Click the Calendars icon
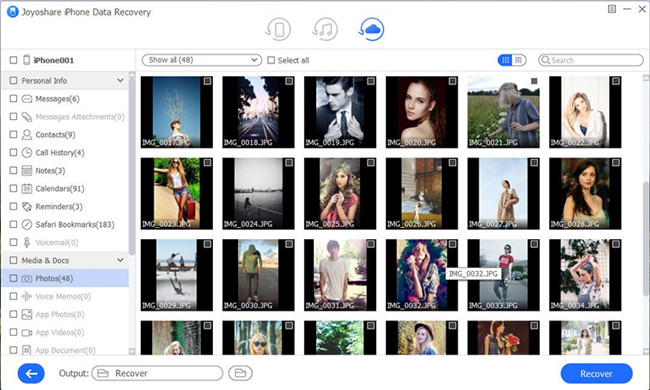The width and height of the screenshot is (650, 390). 27,189
